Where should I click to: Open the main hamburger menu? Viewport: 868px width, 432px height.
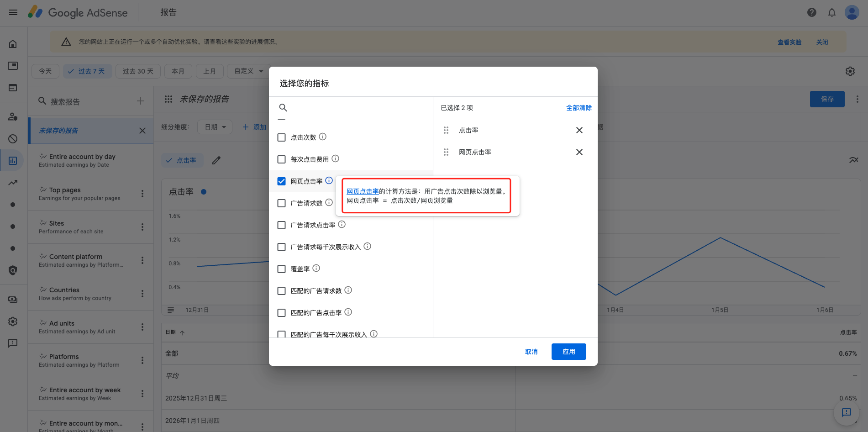click(13, 12)
